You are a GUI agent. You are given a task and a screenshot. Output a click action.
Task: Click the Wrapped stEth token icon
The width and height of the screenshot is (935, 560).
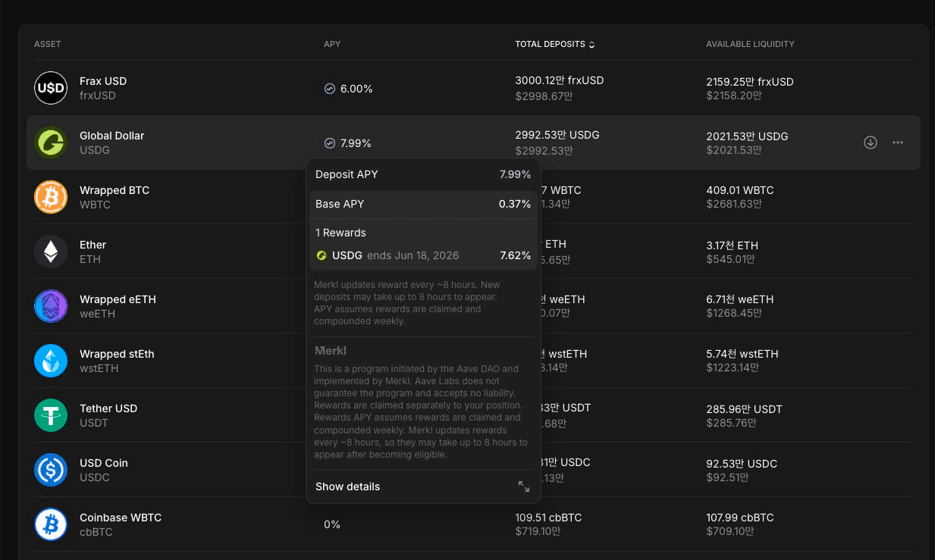tap(51, 361)
